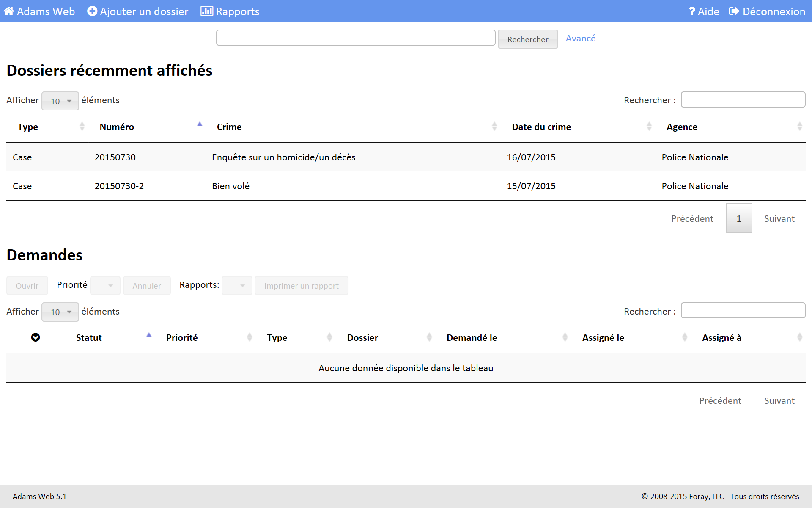Open the Rapports menu item
The width and height of the screenshot is (812, 508).
tap(237, 11)
